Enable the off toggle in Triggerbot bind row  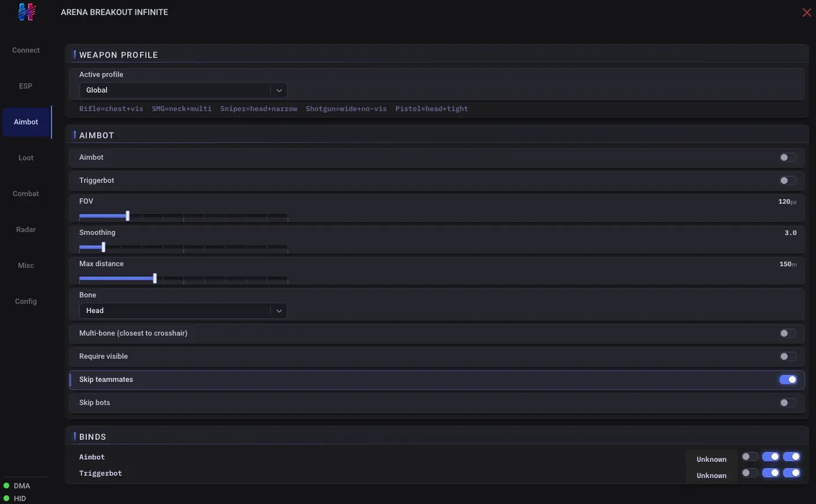click(750, 473)
